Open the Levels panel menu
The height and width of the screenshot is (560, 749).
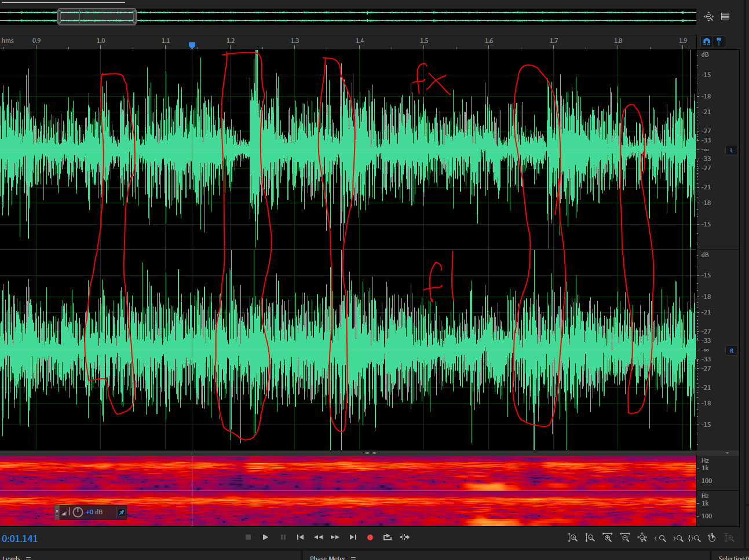coord(28,558)
